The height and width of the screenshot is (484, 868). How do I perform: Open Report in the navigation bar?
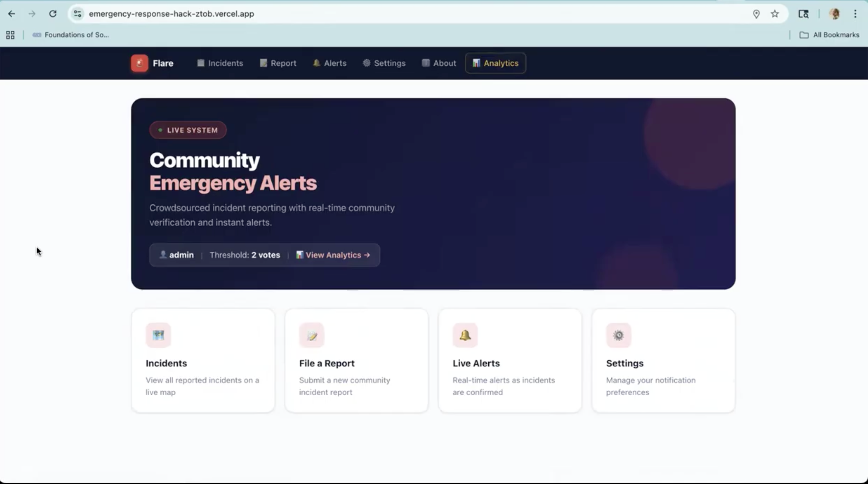[278, 63]
